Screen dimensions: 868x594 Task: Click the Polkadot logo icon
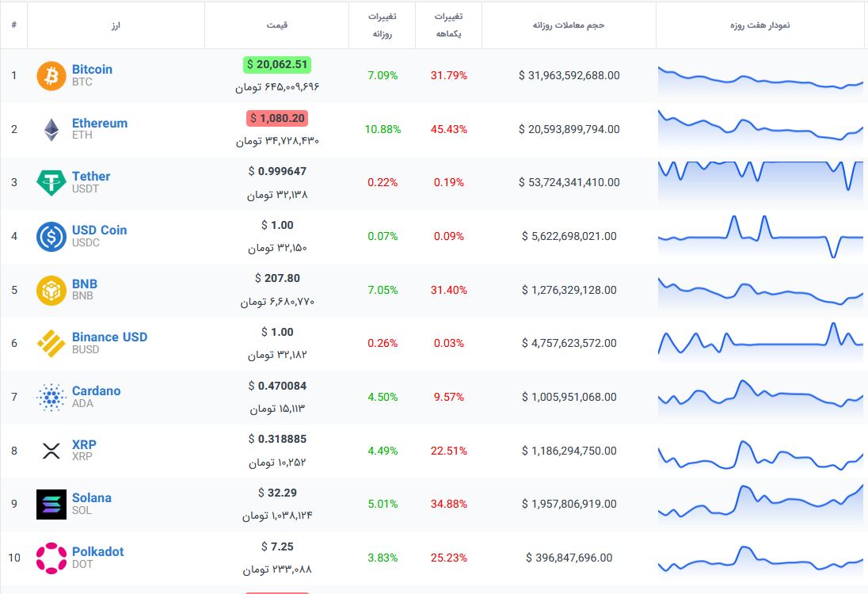[51, 558]
